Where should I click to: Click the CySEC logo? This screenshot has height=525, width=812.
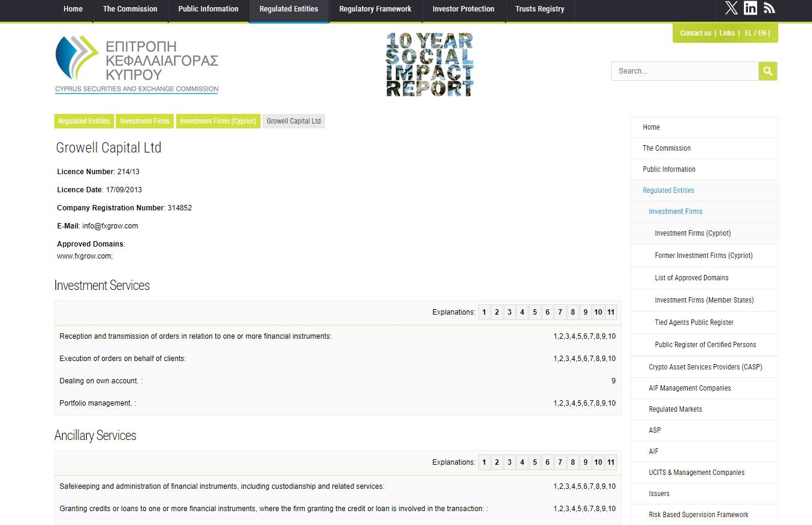(x=137, y=64)
